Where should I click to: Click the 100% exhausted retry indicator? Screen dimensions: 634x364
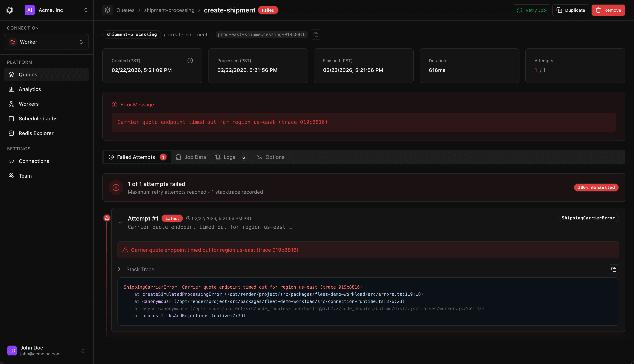point(596,187)
